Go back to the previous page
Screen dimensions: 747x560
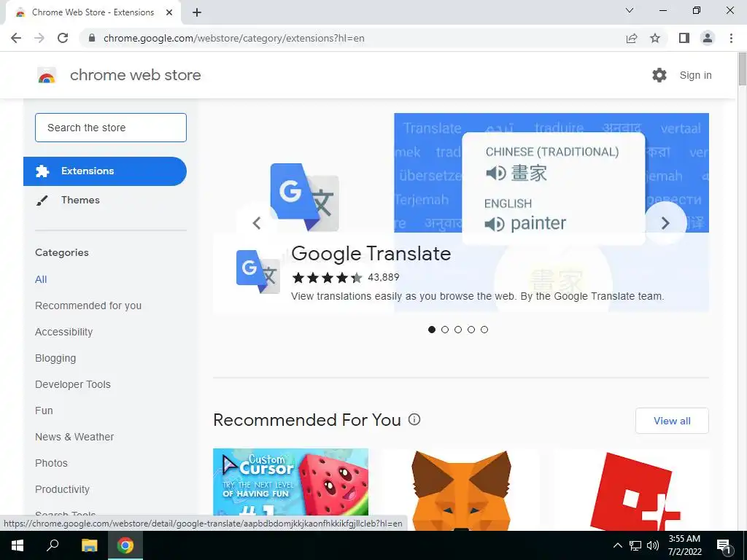pyautogui.click(x=16, y=38)
